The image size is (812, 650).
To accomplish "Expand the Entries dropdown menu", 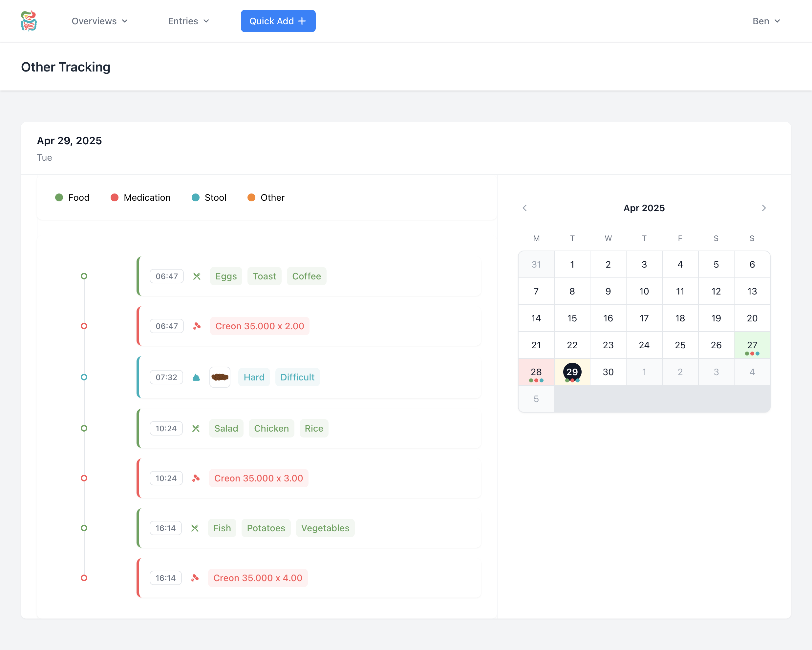I will 188,21.
